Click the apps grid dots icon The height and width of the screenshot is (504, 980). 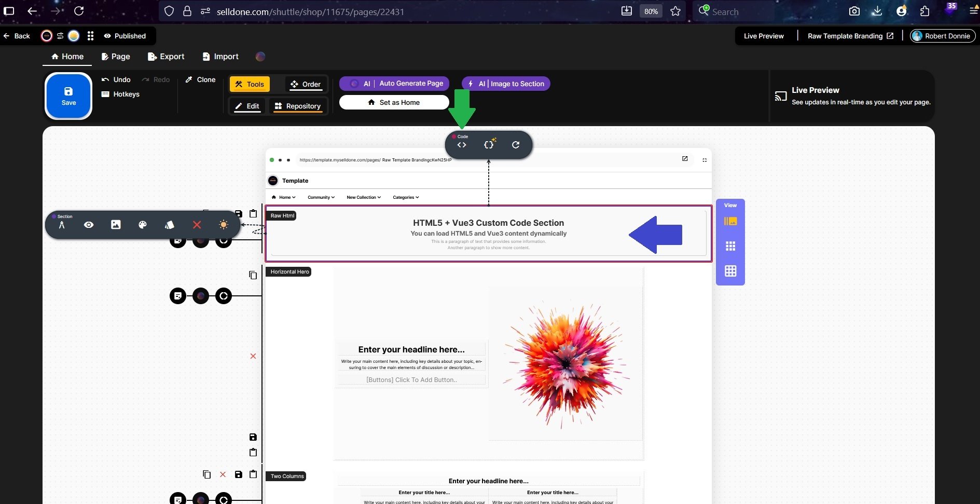pyautogui.click(x=90, y=36)
